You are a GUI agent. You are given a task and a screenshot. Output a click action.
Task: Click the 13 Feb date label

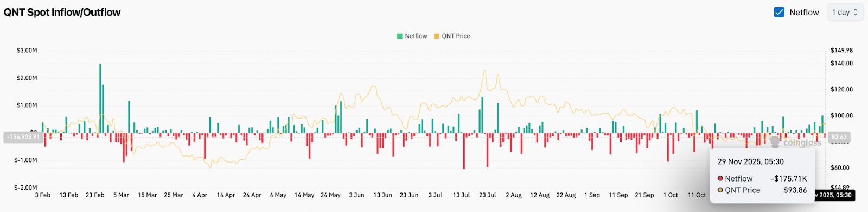click(x=69, y=195)
